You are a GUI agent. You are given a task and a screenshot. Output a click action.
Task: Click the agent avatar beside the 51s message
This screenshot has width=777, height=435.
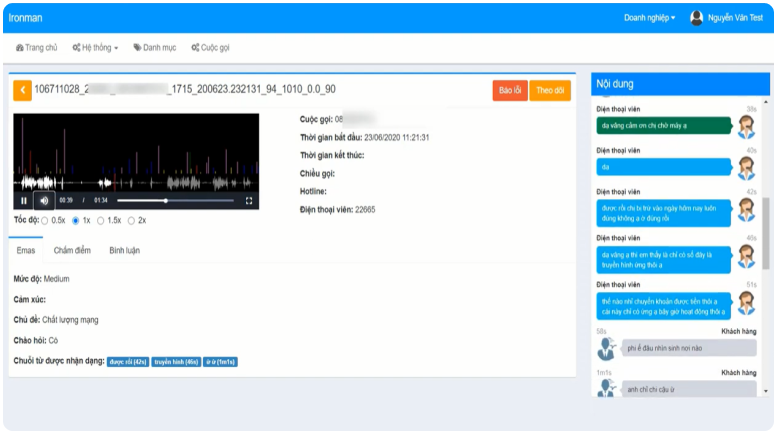pos(746,303)
